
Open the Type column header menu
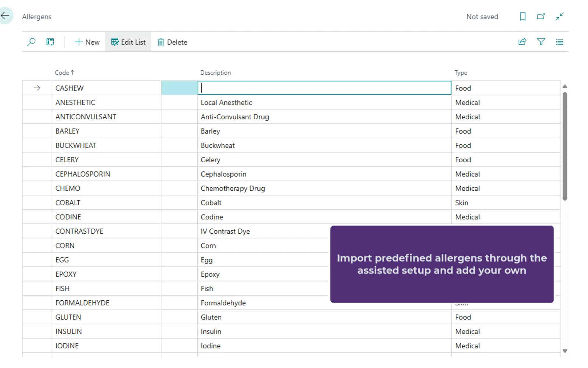click(x=461, y=72)
